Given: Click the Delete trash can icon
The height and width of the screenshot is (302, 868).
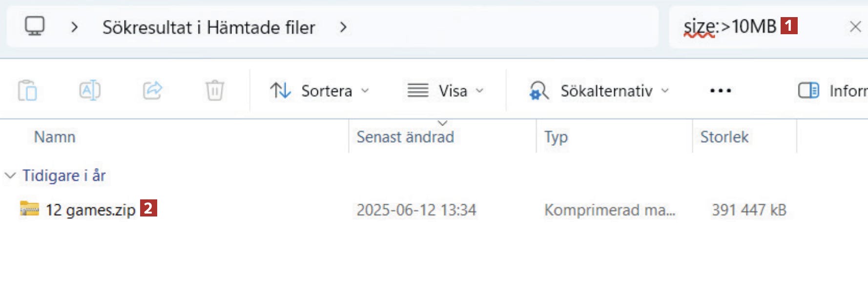Looking at the screenshot, I should click(215, 90).
